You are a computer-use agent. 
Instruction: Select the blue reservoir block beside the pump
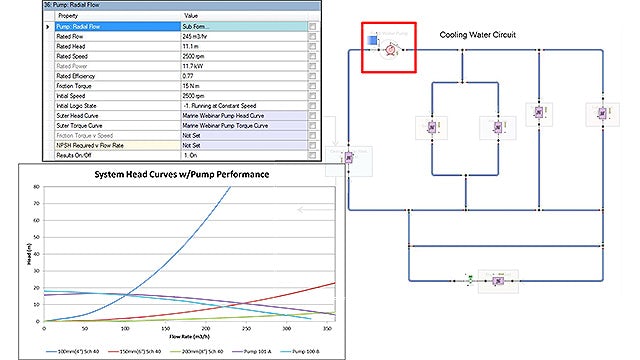372,40
